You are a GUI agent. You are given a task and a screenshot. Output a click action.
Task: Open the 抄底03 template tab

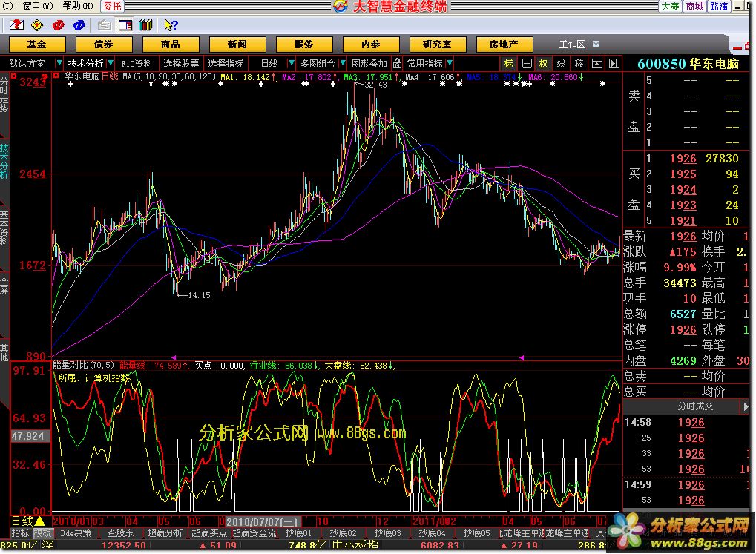coord(387,532)
